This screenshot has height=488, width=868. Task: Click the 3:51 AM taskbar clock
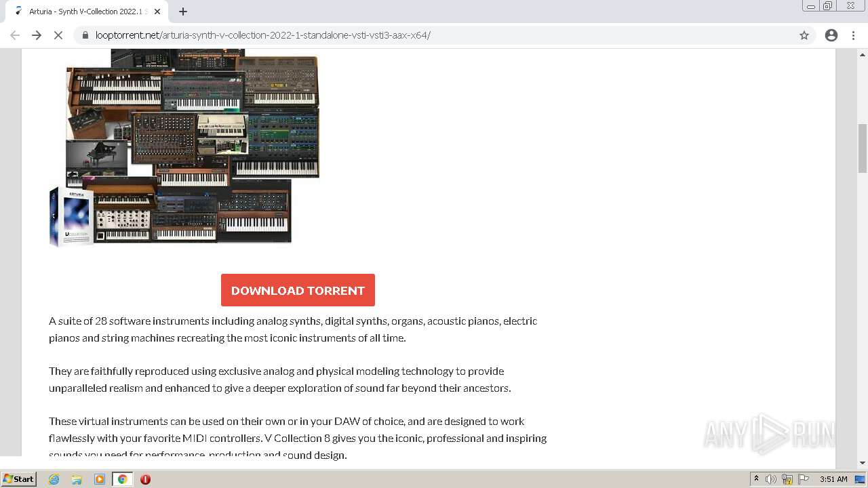coord(833,479)
